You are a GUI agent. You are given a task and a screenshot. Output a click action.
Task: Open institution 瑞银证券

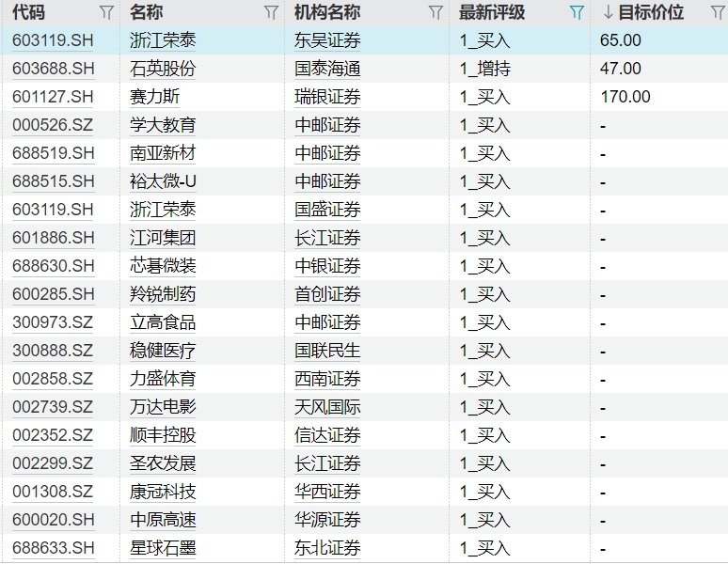327,97
